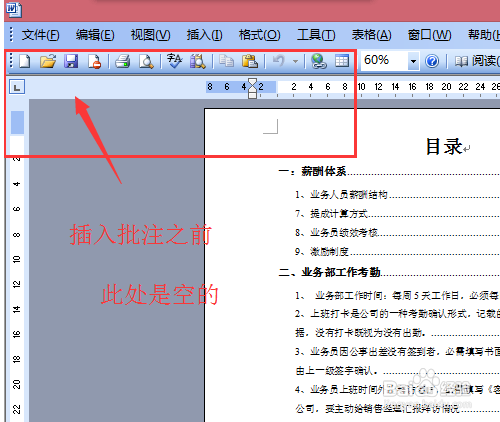Open Print Preview magnifier icon
The height and width of the screenshot is (422, 500).
point(146,61)
